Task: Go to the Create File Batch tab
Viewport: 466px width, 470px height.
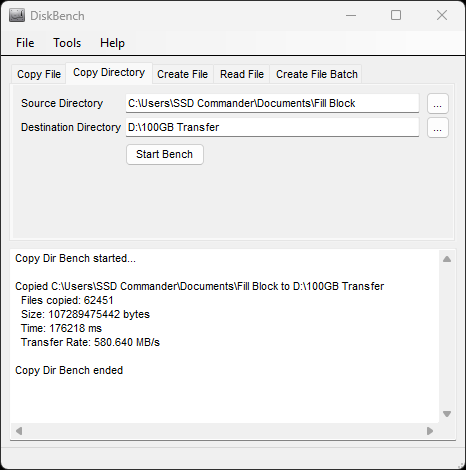Action: click(317, 74)
